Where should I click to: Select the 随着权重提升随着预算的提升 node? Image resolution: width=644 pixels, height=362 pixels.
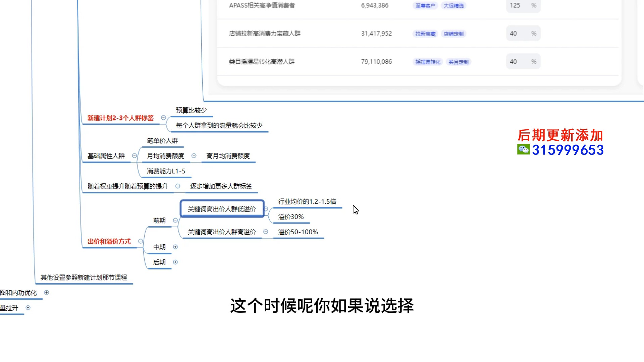127,186
